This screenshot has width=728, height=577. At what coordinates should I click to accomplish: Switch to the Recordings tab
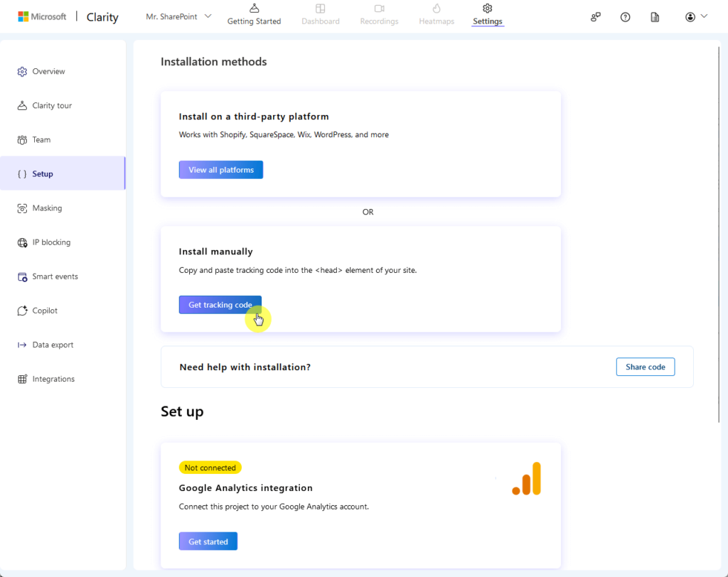click(x=380, y=15)
